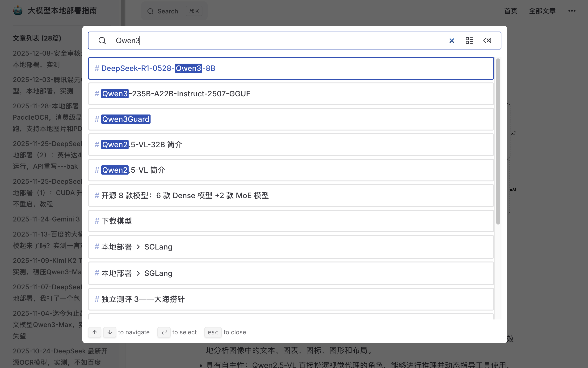Toggle detailed list view icon

(469, 40)
